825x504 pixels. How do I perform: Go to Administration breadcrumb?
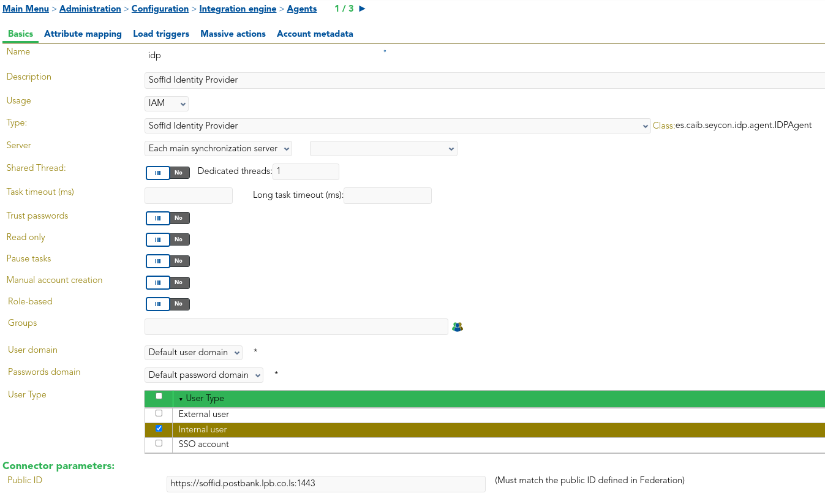[x=90, y=9]
